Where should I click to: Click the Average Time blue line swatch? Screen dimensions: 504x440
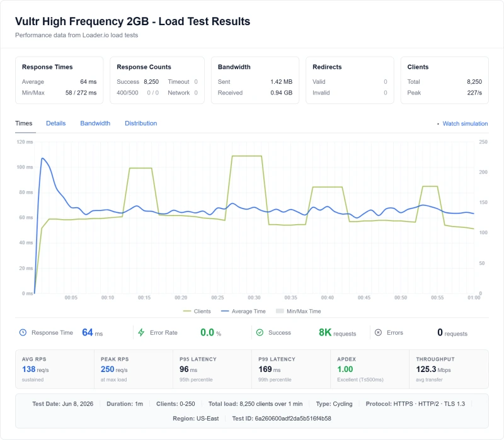(x=225, y=311)
